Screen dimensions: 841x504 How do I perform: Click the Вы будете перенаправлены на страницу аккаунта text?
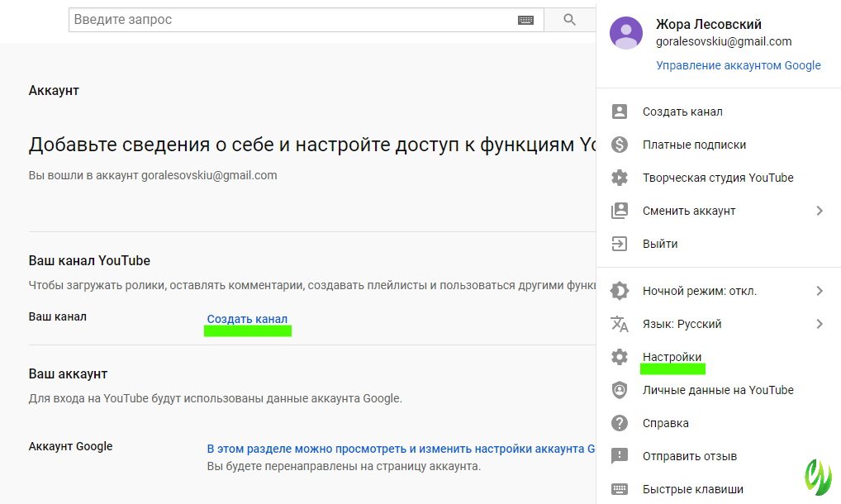coord(344,467)
